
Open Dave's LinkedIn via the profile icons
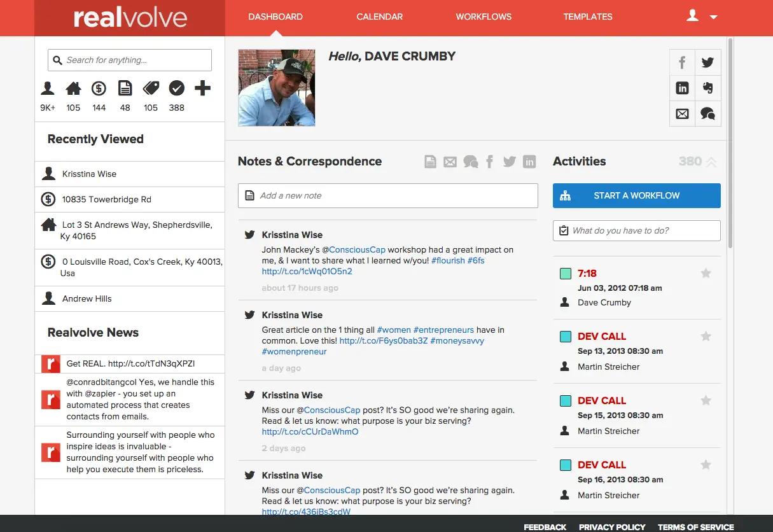click(682, 88)
